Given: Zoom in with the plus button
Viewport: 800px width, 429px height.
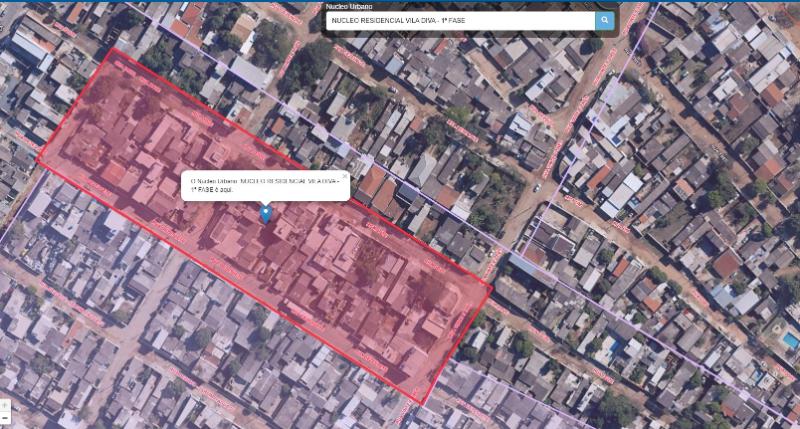Looking at the screenshot, I should tap(5, 405).
